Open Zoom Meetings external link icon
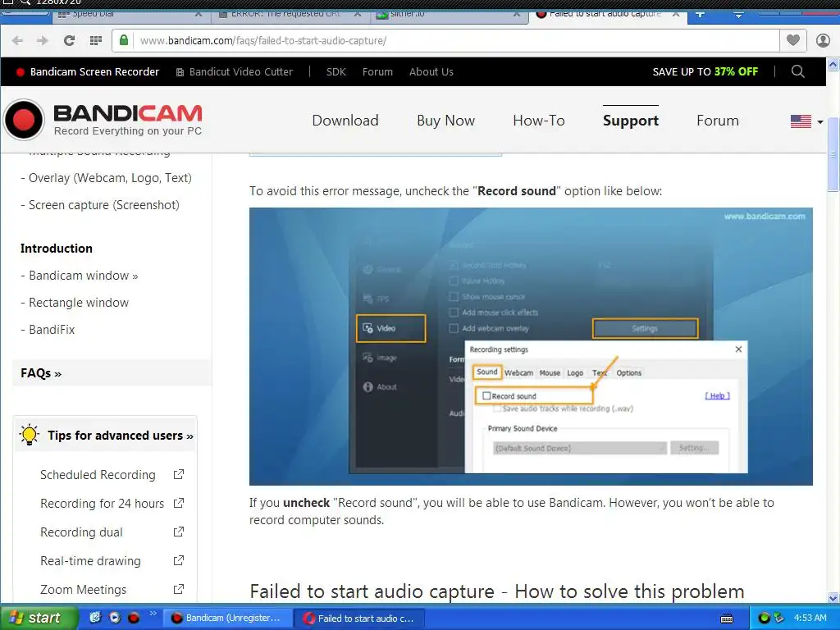840x630 pixels. 179,589
